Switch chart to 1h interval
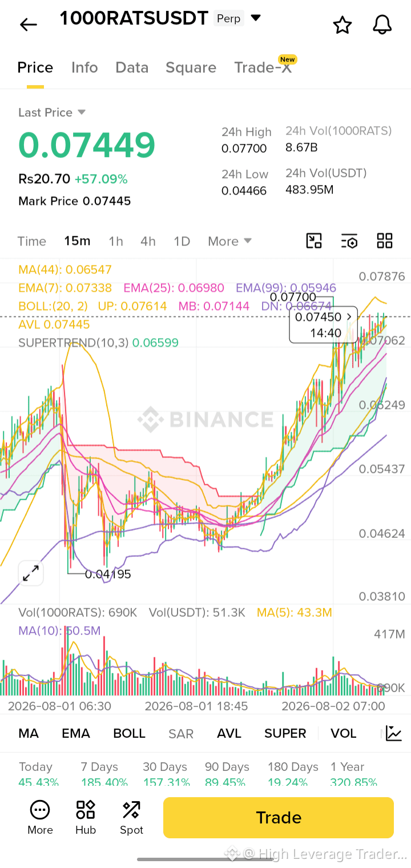Screen dimensions: 411x868 point(116,241)
